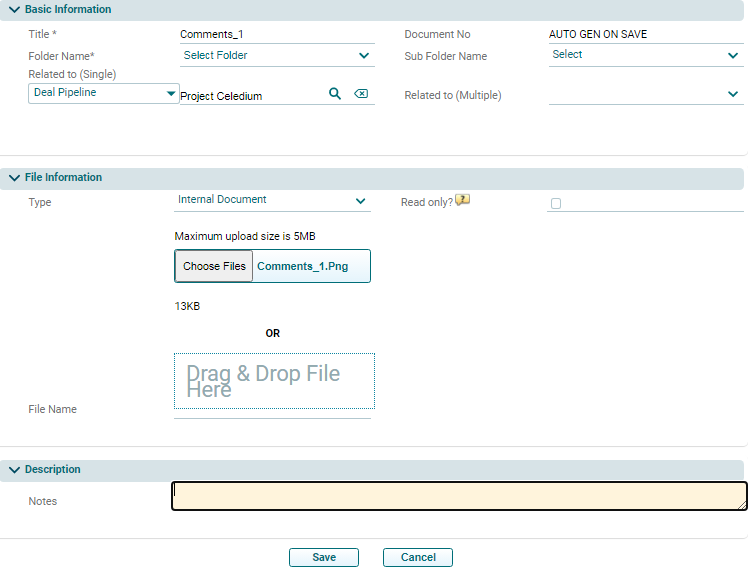Click the search magnifier icon beside Project Celedium
Viewport: 751px width, 584px height.
click(x=335, y=94)
